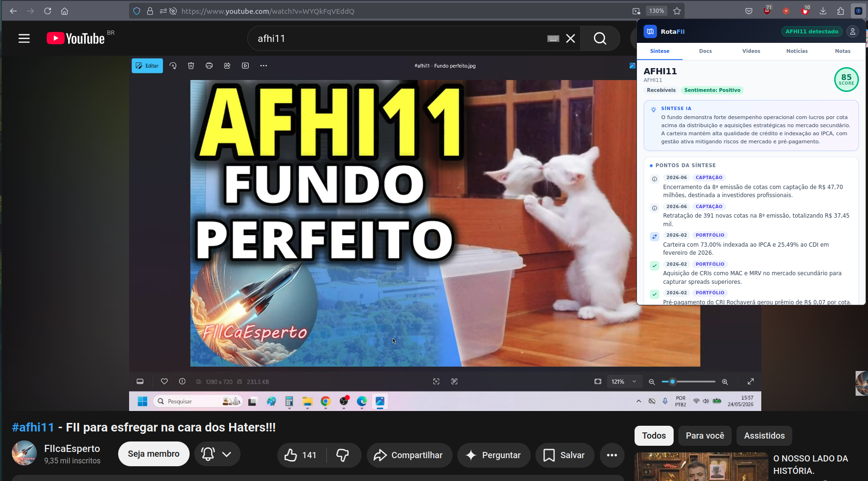Click the picture-in-picture icon in address bar

tap(636, 11)
